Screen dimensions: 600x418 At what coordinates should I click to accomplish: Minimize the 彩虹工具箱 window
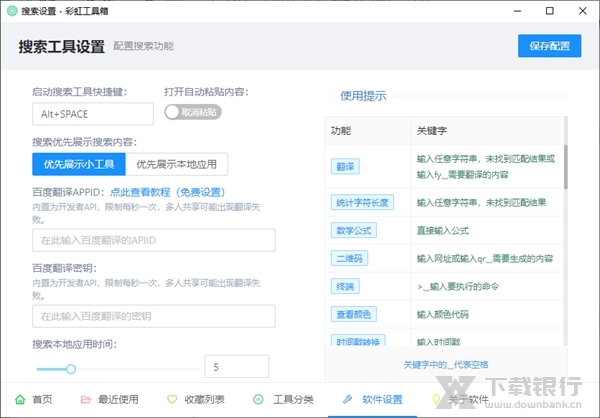click(517, 11)
